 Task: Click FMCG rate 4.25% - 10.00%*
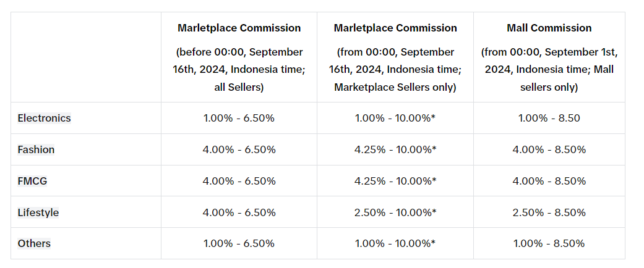[395, 181]
